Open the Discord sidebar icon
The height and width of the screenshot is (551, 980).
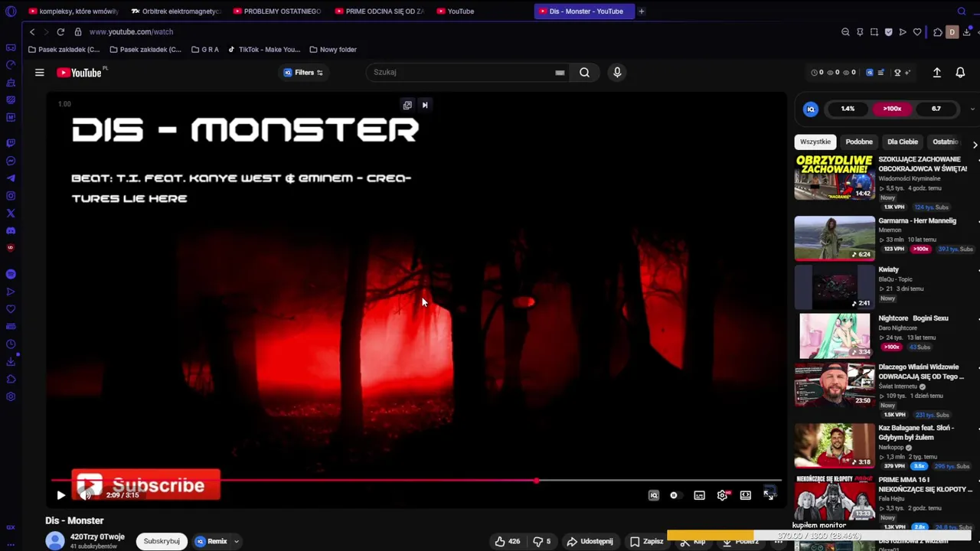pos(11,231)
